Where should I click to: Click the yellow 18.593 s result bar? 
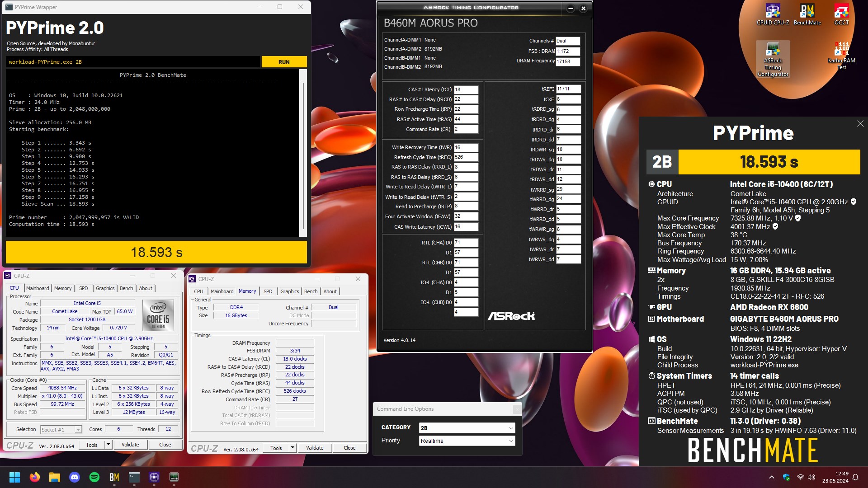[156, 252]
